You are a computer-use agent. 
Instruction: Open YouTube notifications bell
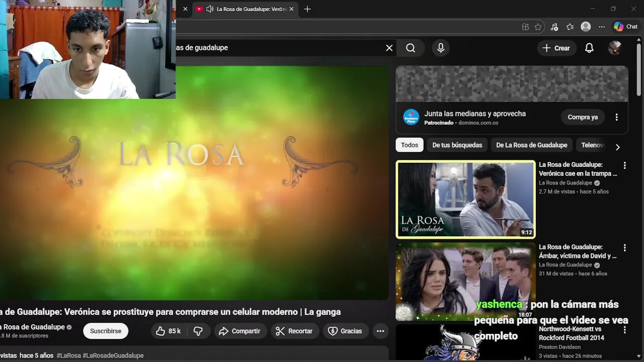click(589, 48)
